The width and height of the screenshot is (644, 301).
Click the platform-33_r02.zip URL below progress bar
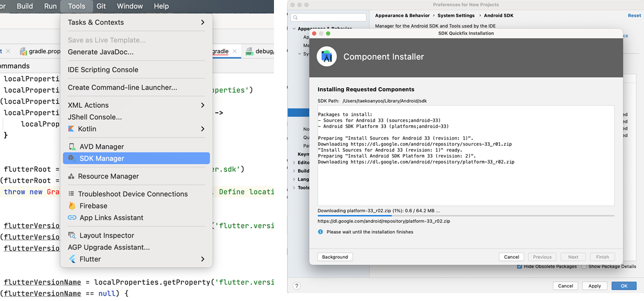click(x=384, y=221)
